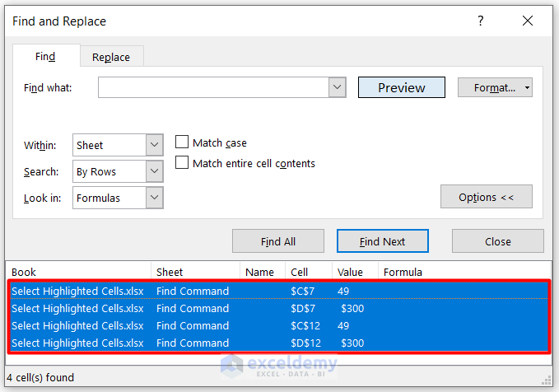The height and width of the screenshot is (392, 559).
Task: Click the Find Next button
Action: [383, 241]
